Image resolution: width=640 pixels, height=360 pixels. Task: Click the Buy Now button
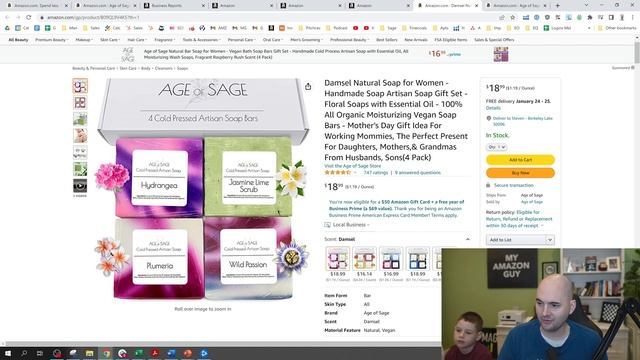(x=520, y=173)
